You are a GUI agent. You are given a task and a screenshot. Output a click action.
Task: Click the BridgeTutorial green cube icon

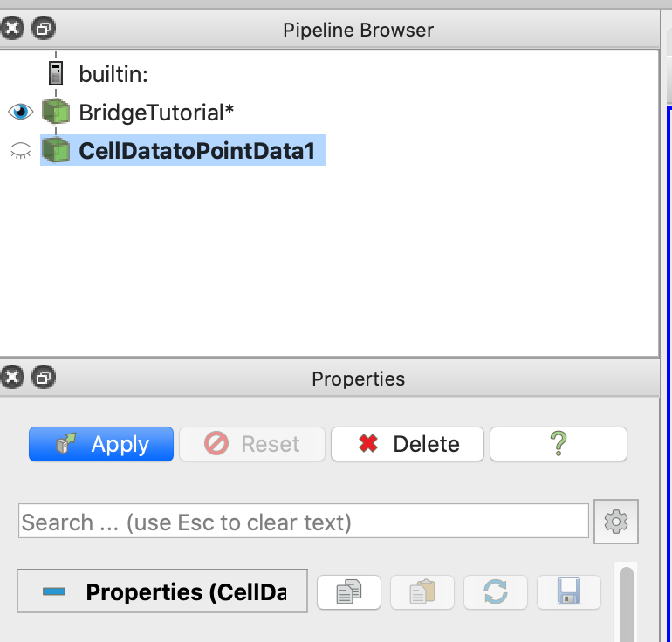click(56, 112)
